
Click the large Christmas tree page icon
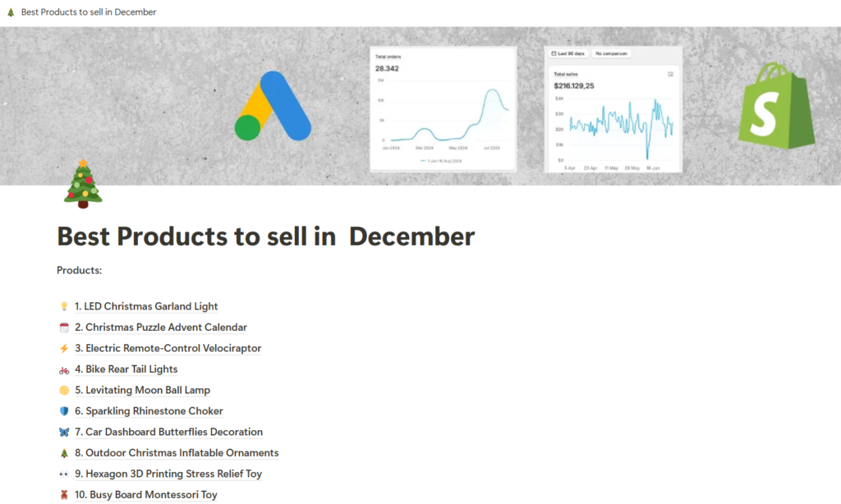click(83, 181)
